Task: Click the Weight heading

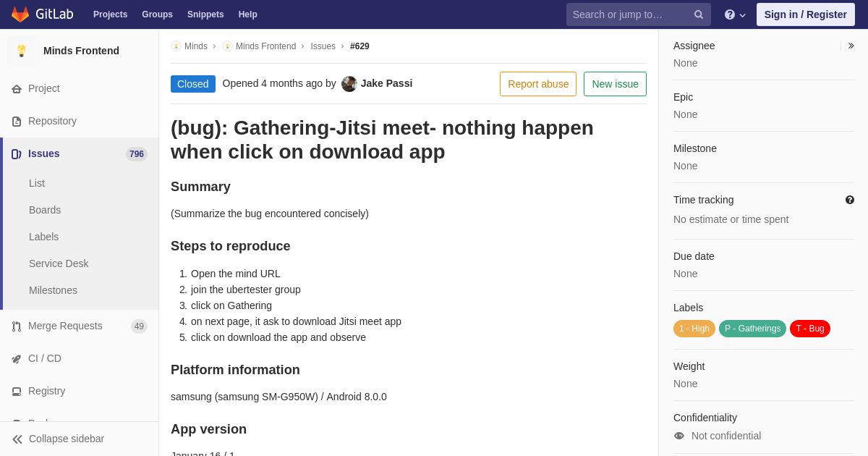Action: coord(689,366)
